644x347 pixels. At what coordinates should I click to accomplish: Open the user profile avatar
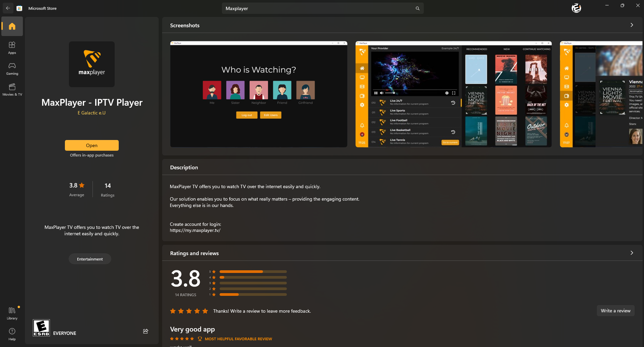coord(576,8)
